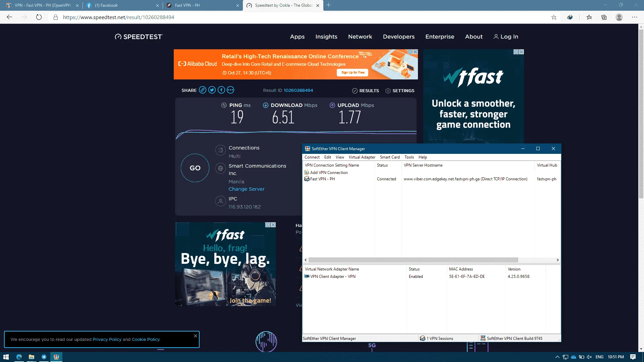Switch to VPN - Fast VPN - PH (OpenVPN) tab
The width and height of the screenshot is (644, 362).
point(42,5)
